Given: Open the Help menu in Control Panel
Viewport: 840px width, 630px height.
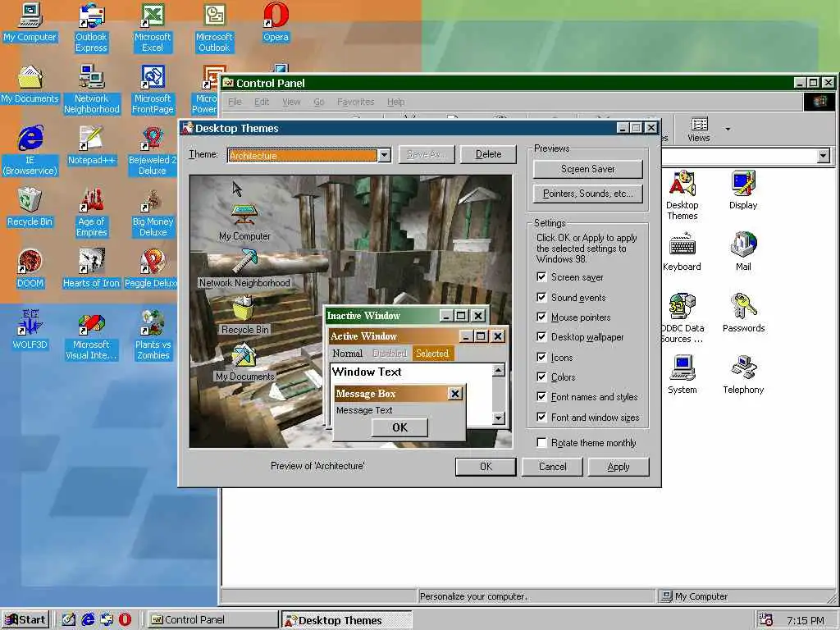Looking at the screenshot, I should [396, 102].
